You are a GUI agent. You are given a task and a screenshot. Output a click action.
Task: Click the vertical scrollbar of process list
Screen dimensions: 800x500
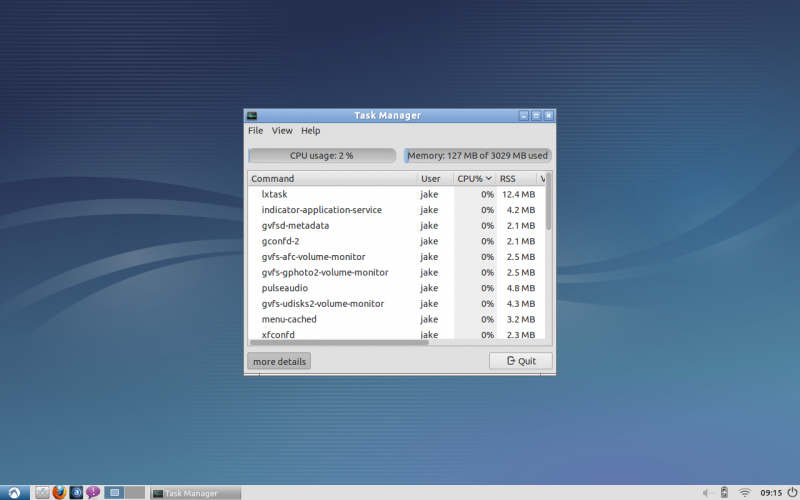[x=548, y=202]
